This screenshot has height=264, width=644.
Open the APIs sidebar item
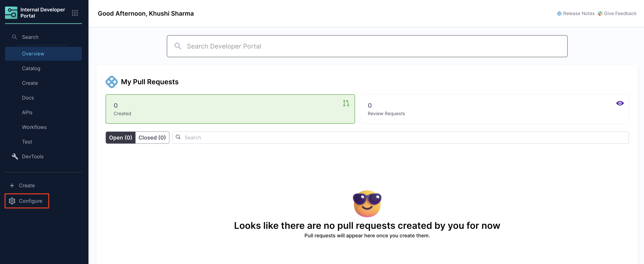[x=27, y=112]
